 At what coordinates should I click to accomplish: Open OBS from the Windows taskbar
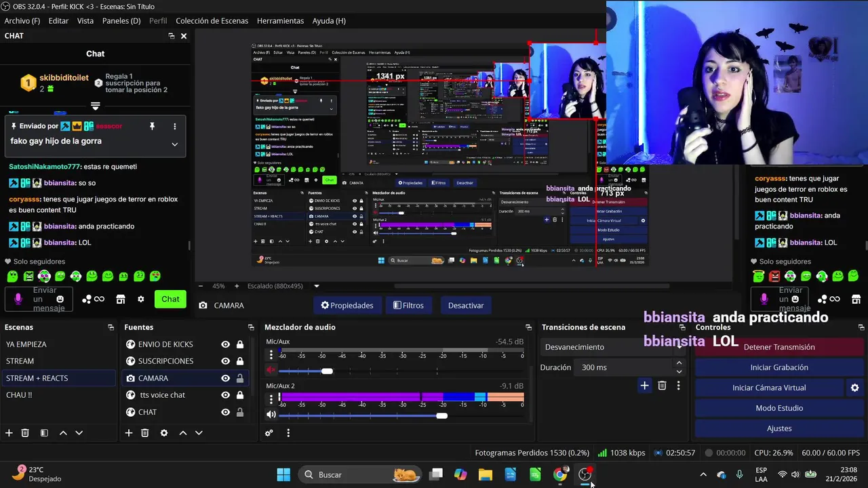tap(585, 474)
